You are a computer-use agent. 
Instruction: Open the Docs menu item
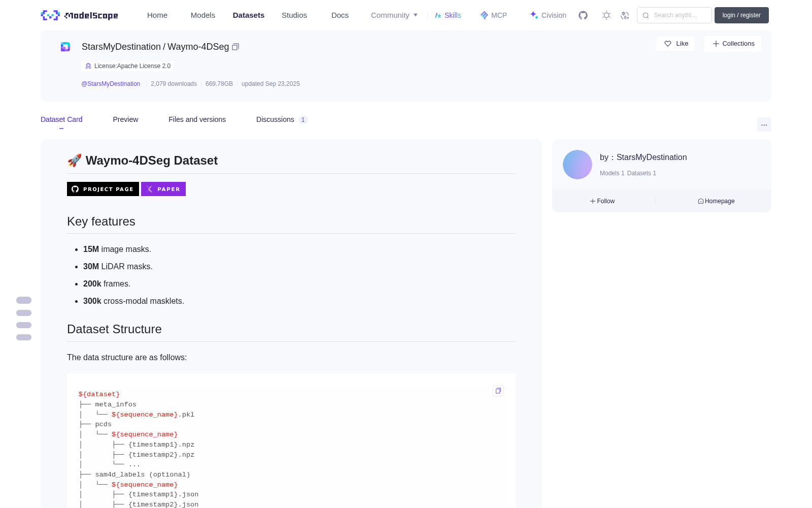coord(340,15)
